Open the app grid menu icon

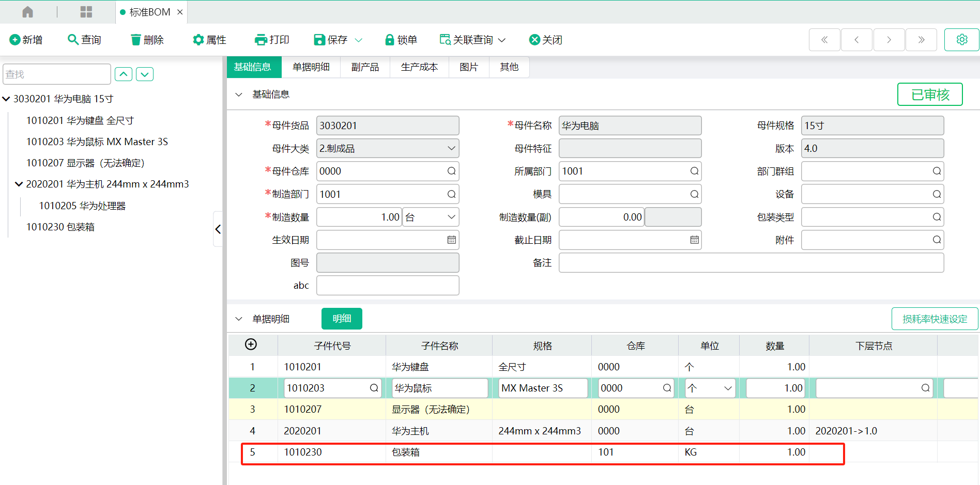point(86,12)
